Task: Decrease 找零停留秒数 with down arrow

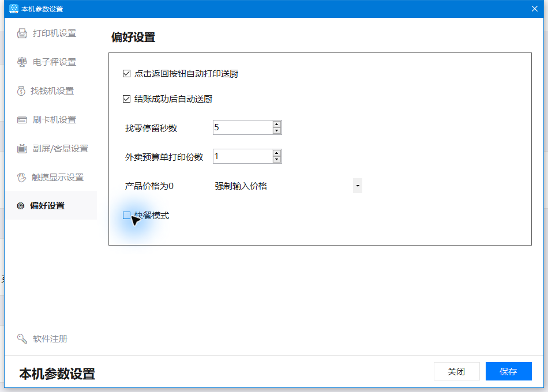Action: pyautogui.click(x=277, y=131)
